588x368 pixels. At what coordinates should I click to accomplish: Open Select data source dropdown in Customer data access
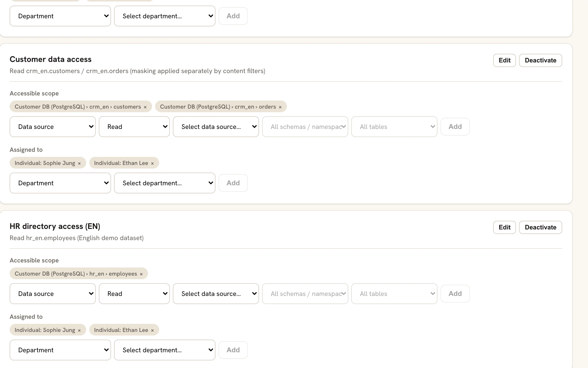(216, 127)
